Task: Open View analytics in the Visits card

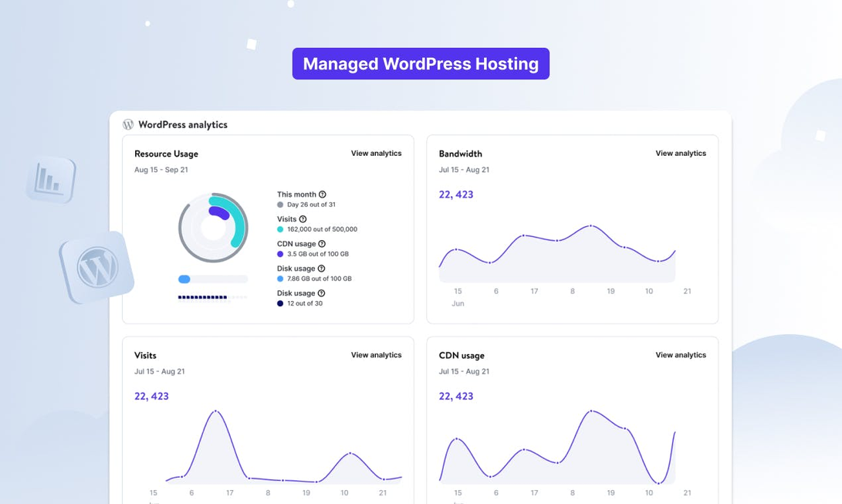Action: 376,355
